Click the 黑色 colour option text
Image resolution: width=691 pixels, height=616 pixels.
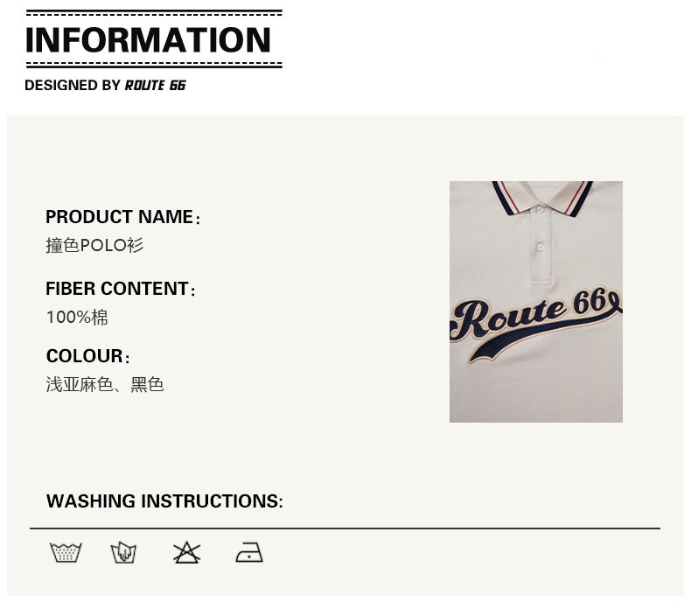click(x=147, y=384)
